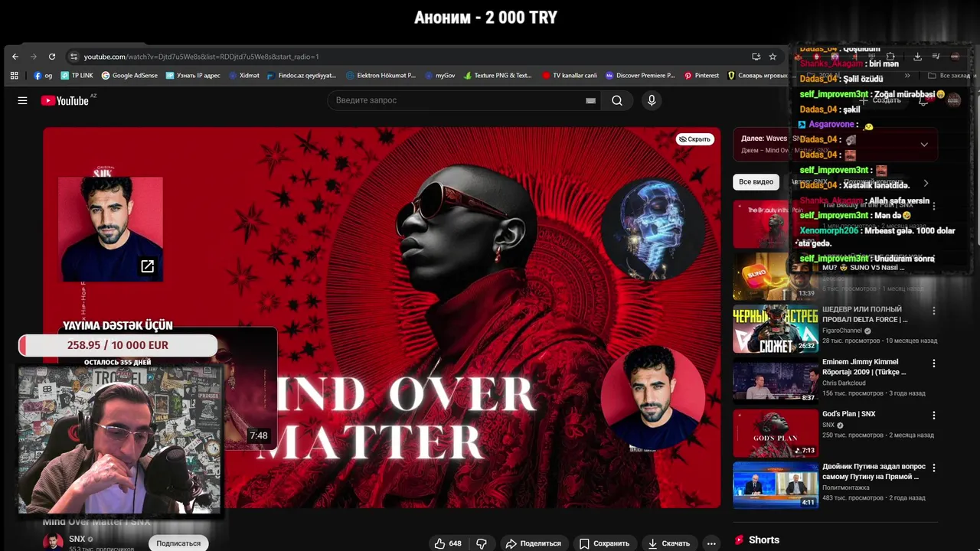Open the Delta Force video thumbnail
This screenshot has height=551, width=980.
[776, 329]
